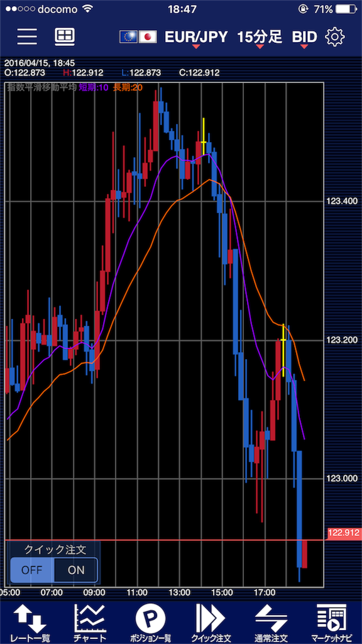Open the ポジション一覧 positions tab

point(150,623)
